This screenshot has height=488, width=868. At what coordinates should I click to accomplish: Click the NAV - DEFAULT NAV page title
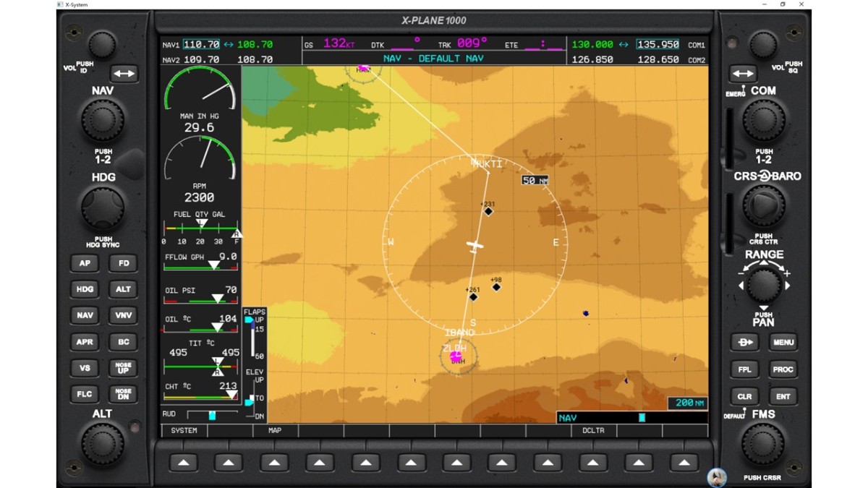point(433,59)
